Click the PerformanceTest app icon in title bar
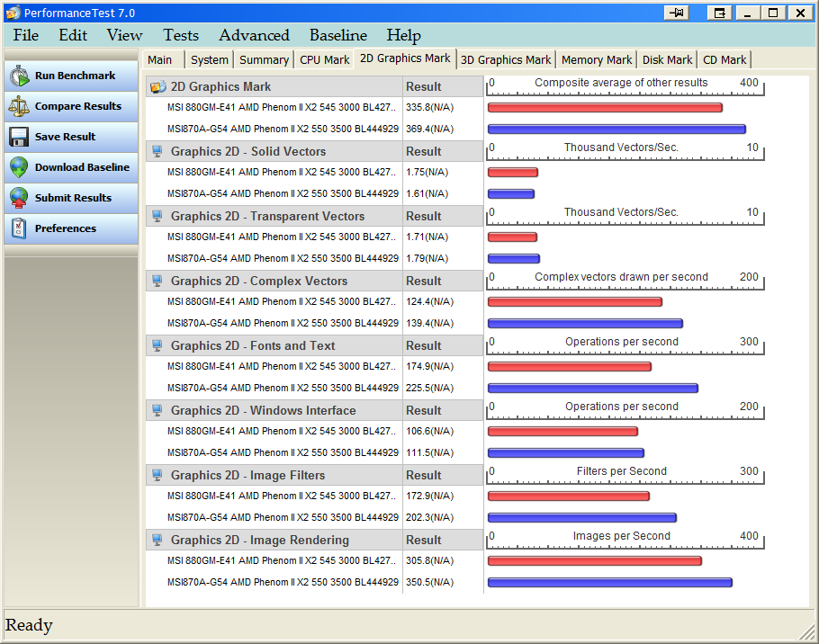 (x=13, y=13)
